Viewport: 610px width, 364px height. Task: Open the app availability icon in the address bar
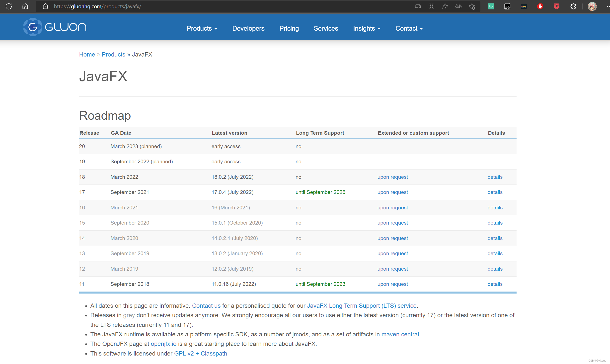coord(418,6)
